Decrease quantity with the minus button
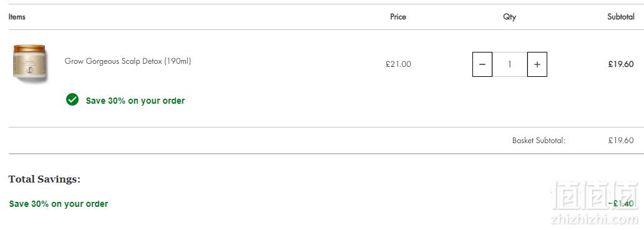 coord(482,64)
